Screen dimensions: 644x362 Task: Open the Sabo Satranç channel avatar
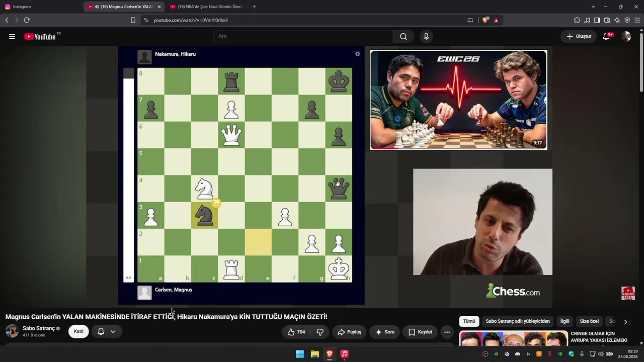click(x=12, y=331)
